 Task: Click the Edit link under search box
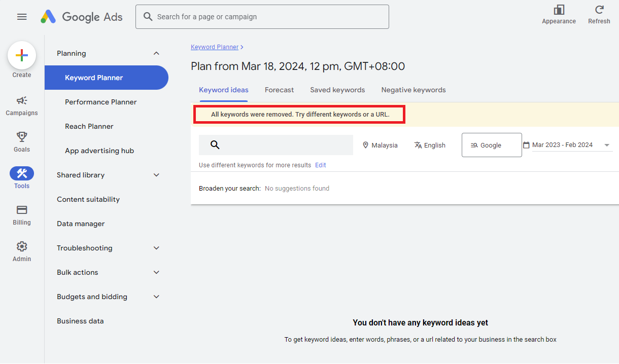click(x=321, y=165)
